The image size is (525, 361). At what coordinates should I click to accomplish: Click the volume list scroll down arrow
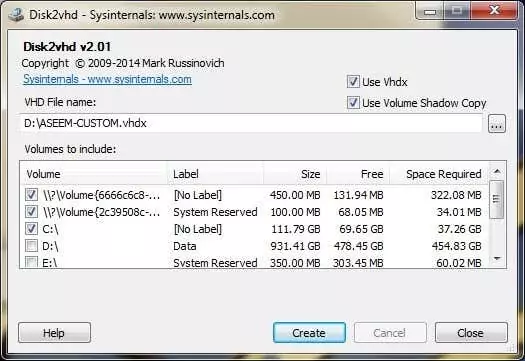[497, 259]
